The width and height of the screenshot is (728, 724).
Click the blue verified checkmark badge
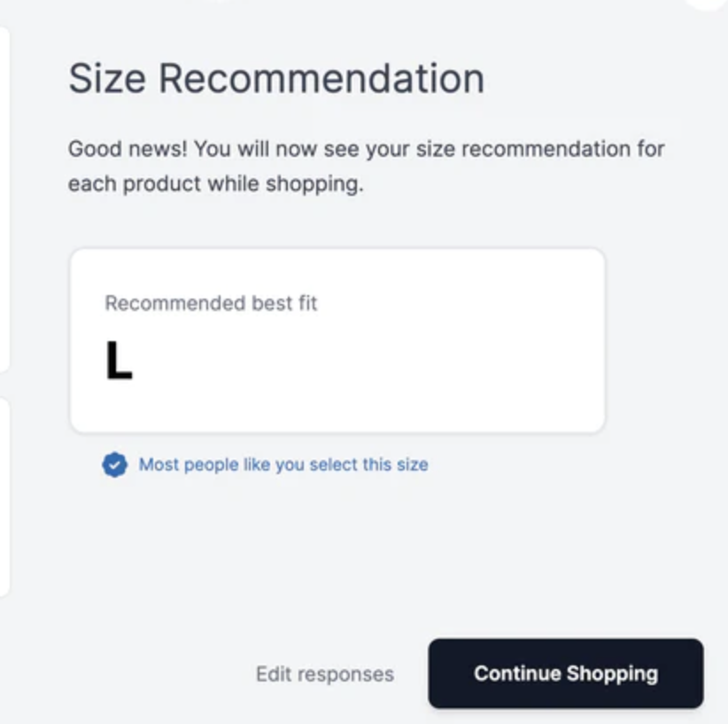point(114,464)
